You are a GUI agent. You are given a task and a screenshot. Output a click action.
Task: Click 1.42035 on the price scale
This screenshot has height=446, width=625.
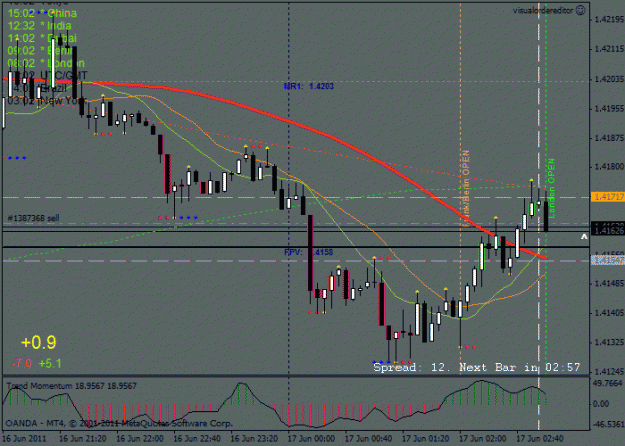(609, 79)
